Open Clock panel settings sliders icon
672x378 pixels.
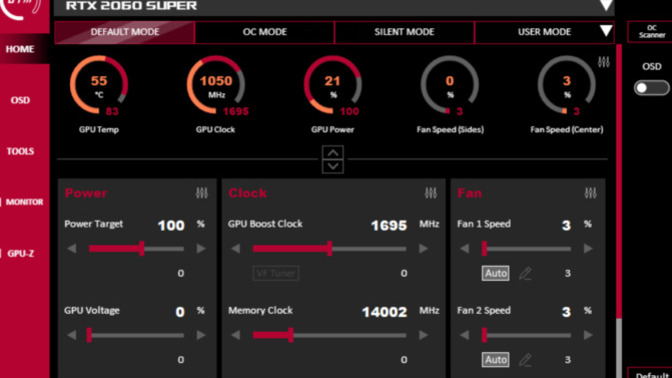tap(431, 193)
